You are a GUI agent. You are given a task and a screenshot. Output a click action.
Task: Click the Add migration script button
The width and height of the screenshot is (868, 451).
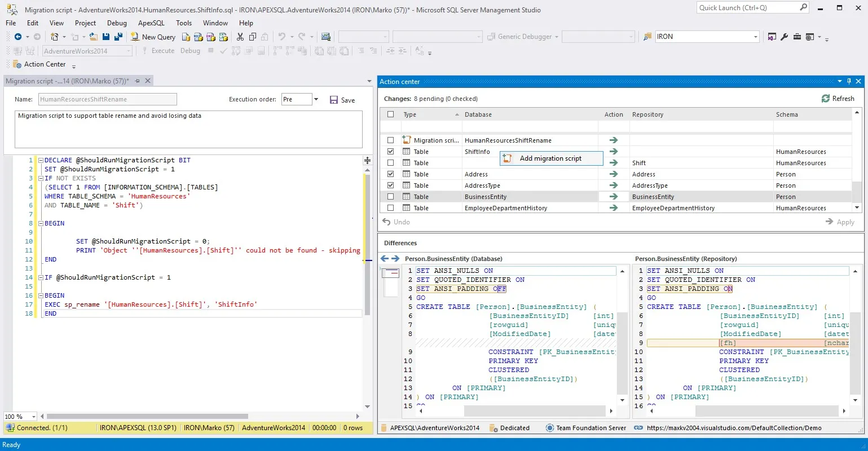(x=551, y=158)
